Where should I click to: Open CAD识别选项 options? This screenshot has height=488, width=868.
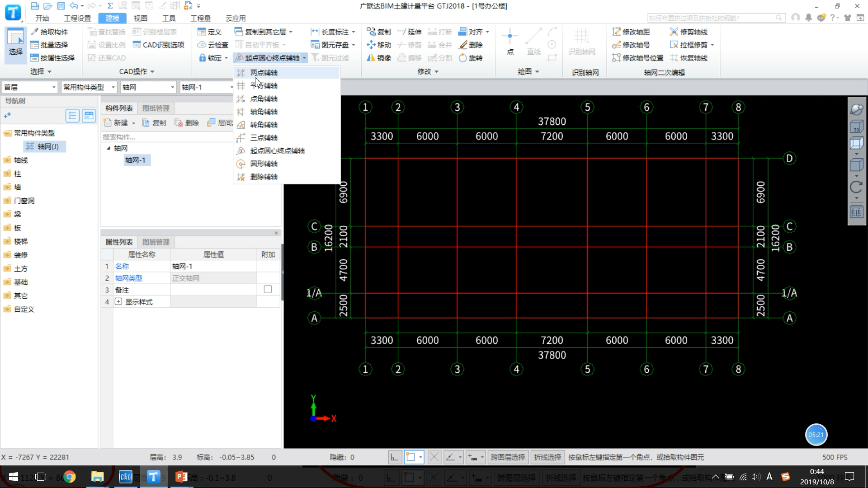coord(159,45)
